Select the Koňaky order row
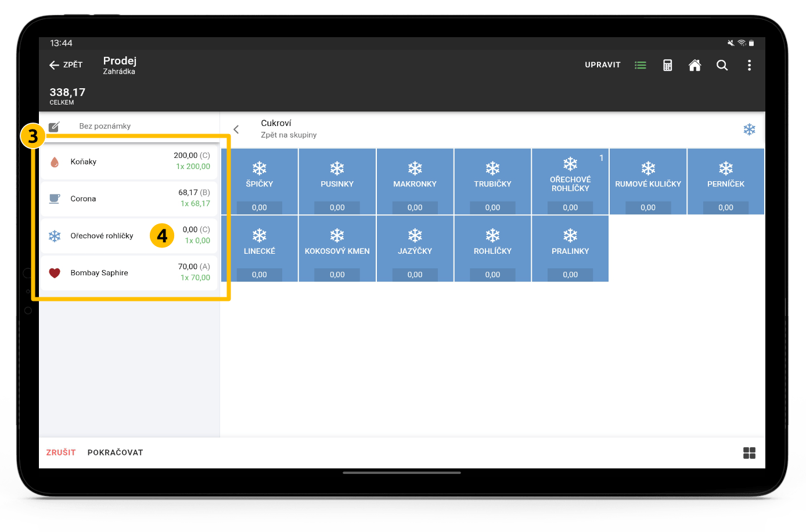The width and height of the screenshot is (806, 532). coord(129,161)
